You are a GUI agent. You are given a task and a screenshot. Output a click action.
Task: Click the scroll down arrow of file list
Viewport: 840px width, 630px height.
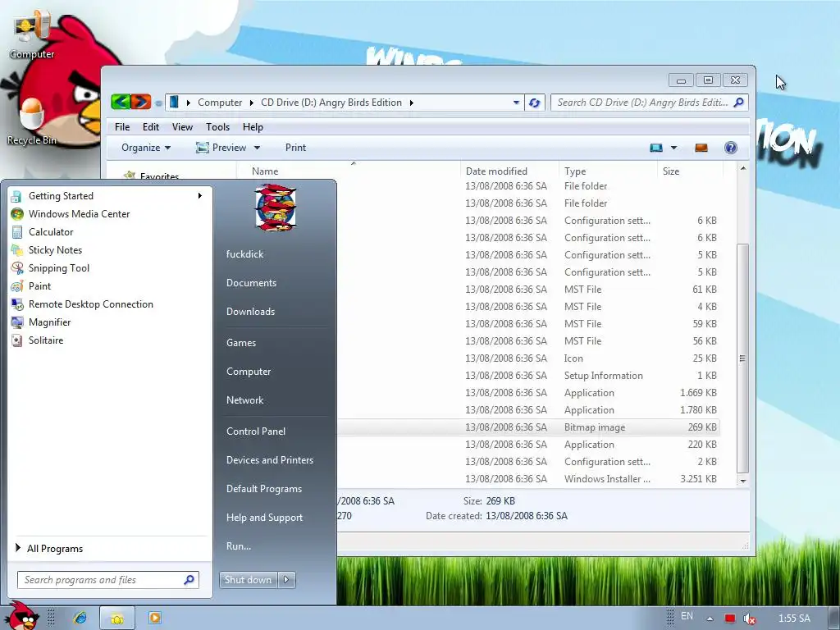[743, 481]
